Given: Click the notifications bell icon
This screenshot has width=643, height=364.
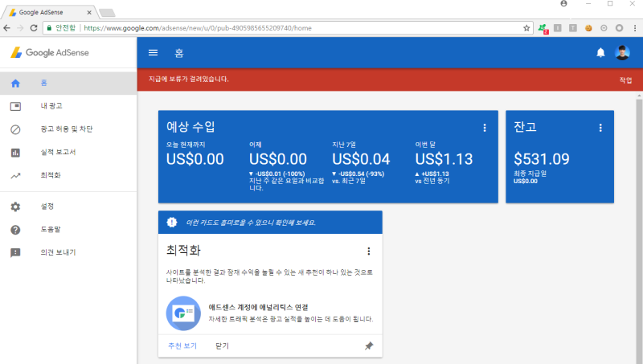Looking at the screenshot, I should click(600, 52).
